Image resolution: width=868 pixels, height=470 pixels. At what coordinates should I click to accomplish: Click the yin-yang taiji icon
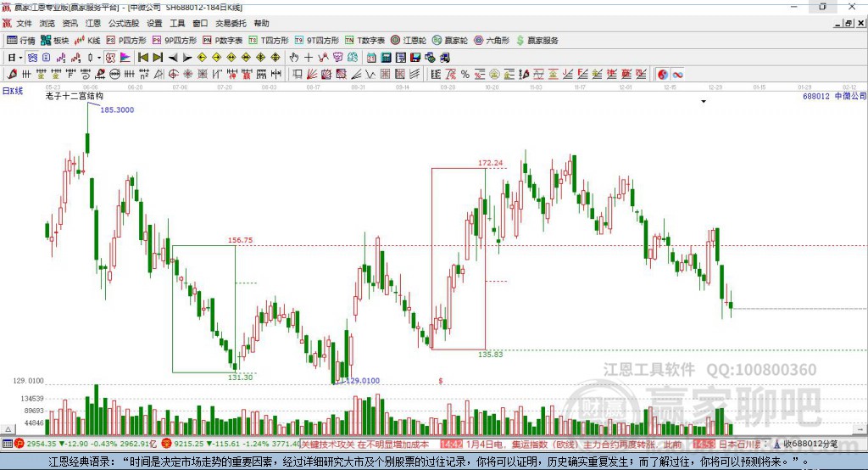tap(663, 75)
